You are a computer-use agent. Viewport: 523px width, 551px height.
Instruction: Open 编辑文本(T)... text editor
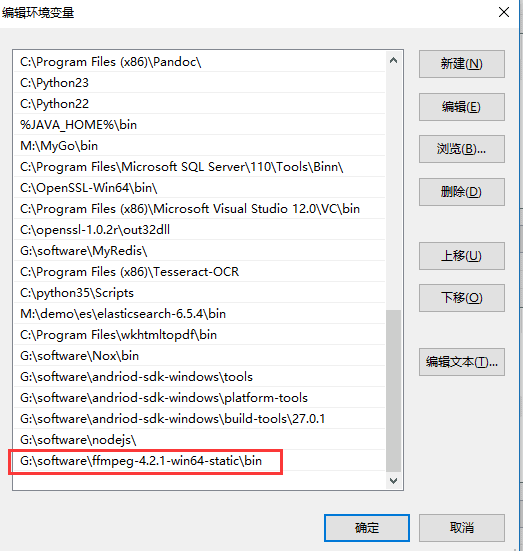(461, 362)
